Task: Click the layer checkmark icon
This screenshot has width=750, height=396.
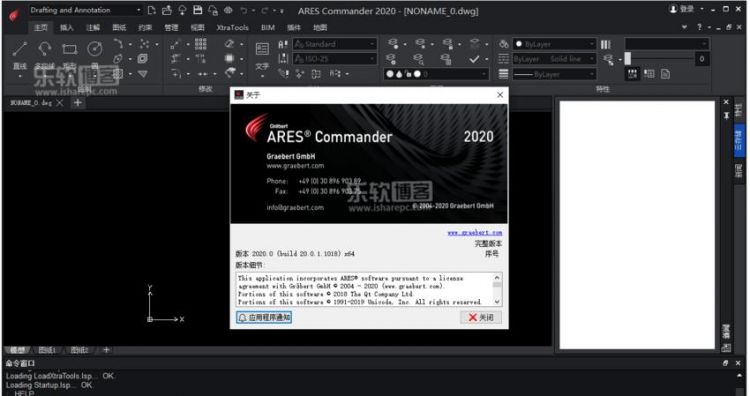Action: [x=474, y=59]
